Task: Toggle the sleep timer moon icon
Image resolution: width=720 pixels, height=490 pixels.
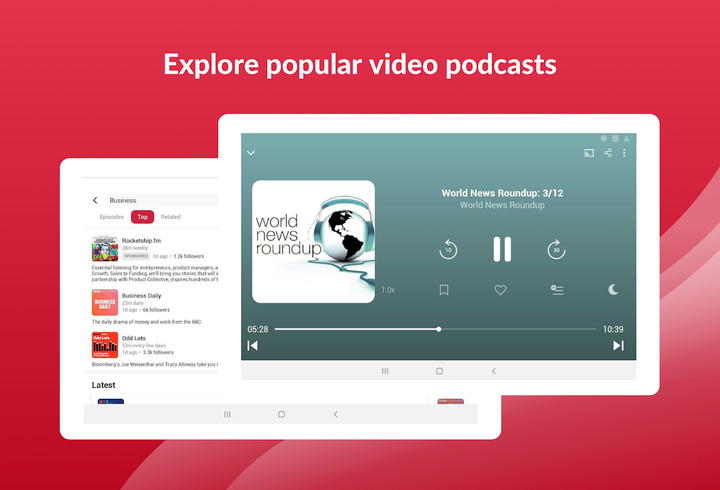Action: tap(613, 290)
